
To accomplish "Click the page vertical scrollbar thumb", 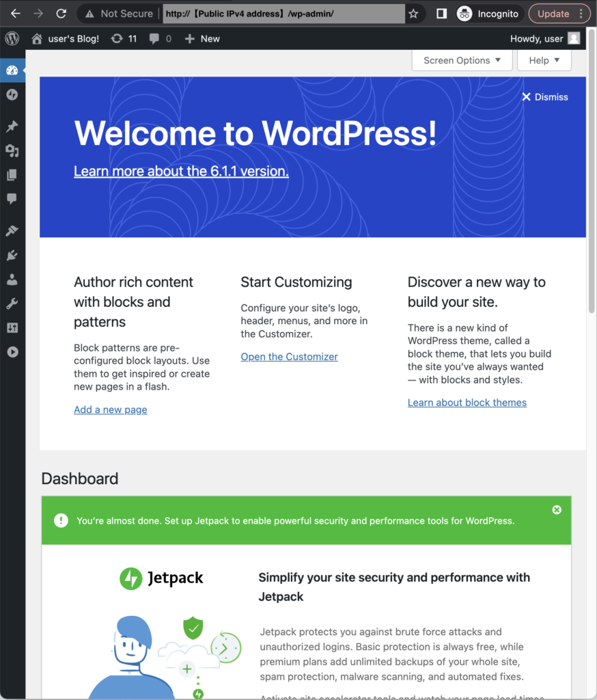I will (592, 170).
